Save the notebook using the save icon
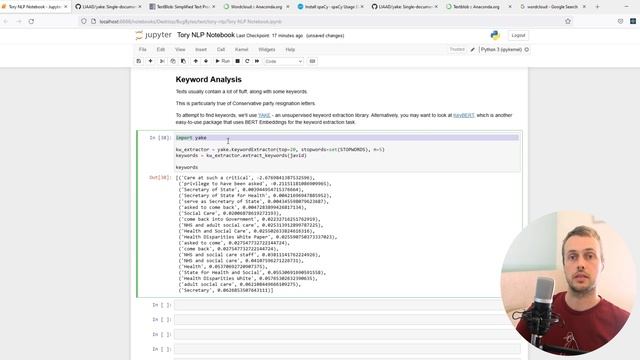This screenshot has height=360, width=640. click(x=139, y=61)
